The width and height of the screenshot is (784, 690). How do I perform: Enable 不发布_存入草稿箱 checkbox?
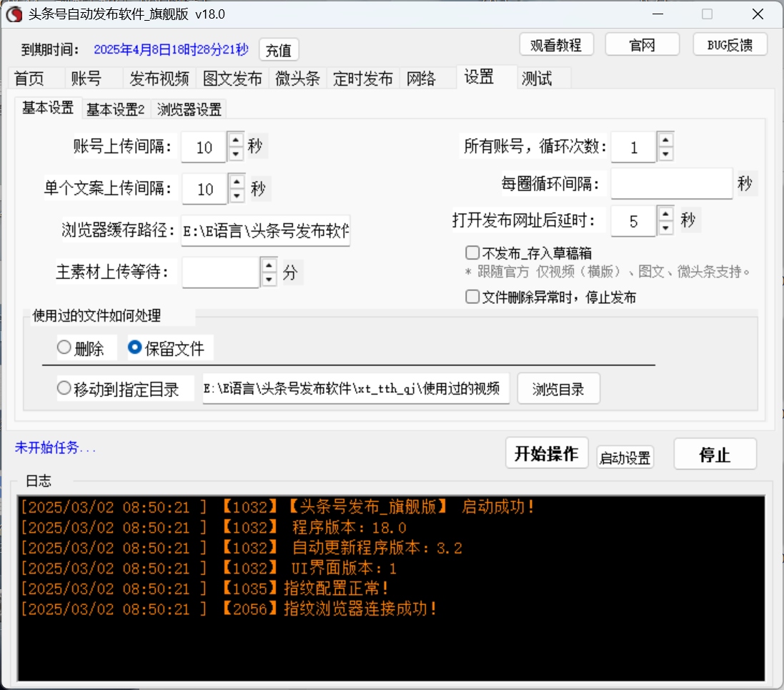coord(472,252)
